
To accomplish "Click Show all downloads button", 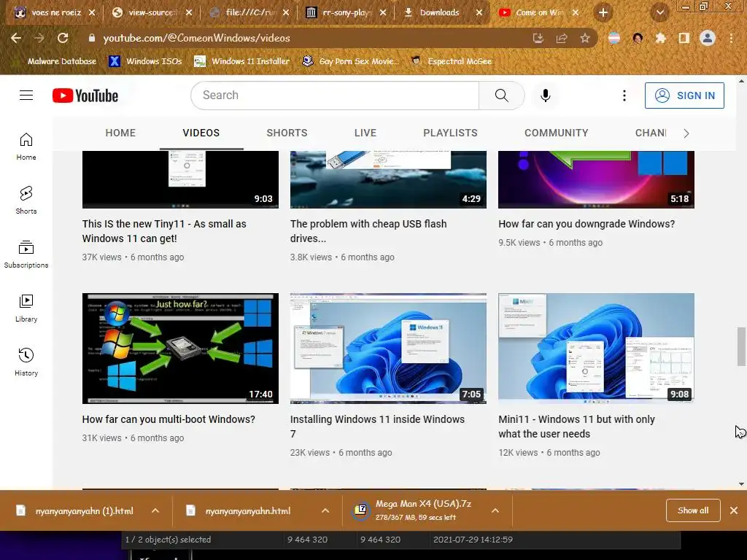I will point(693,510).
